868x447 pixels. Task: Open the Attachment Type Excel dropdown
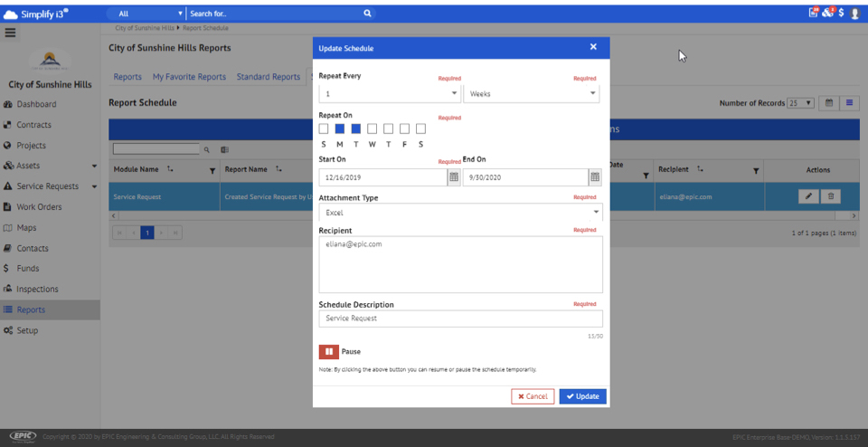(x=460, y=213)
